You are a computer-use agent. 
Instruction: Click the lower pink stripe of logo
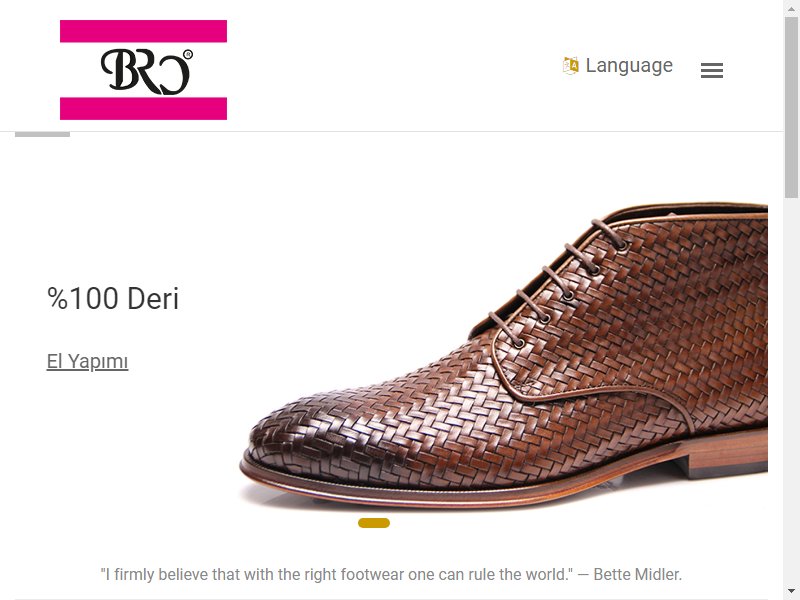pos(143,109)
